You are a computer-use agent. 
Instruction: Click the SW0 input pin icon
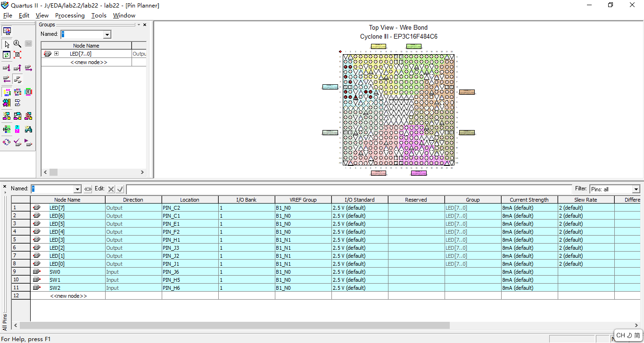point(37,272)
